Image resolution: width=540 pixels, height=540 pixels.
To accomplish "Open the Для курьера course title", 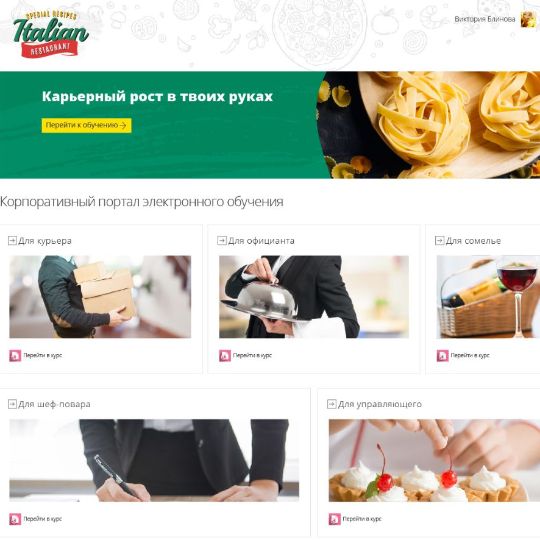I will click(45, 241).
